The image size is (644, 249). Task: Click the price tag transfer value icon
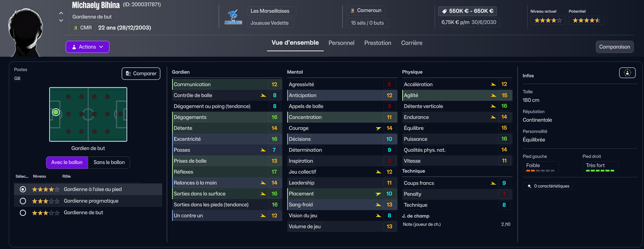(444, 11)
